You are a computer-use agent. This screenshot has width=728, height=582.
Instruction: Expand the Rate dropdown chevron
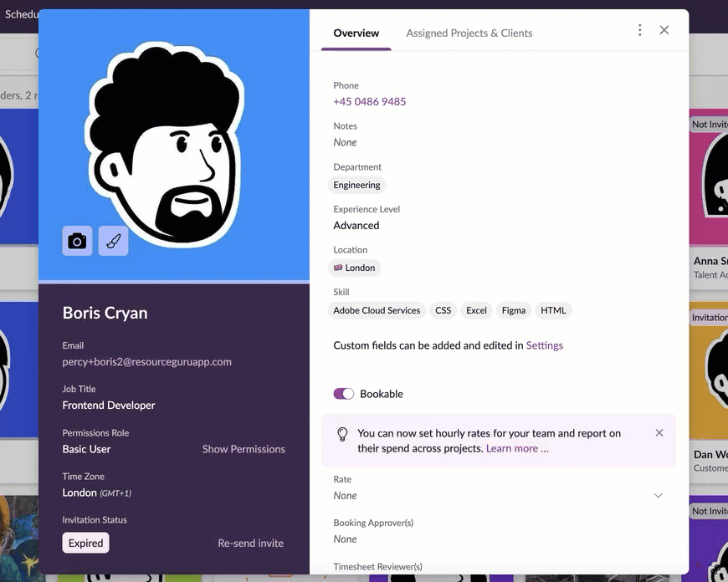(x=658, y=496)
